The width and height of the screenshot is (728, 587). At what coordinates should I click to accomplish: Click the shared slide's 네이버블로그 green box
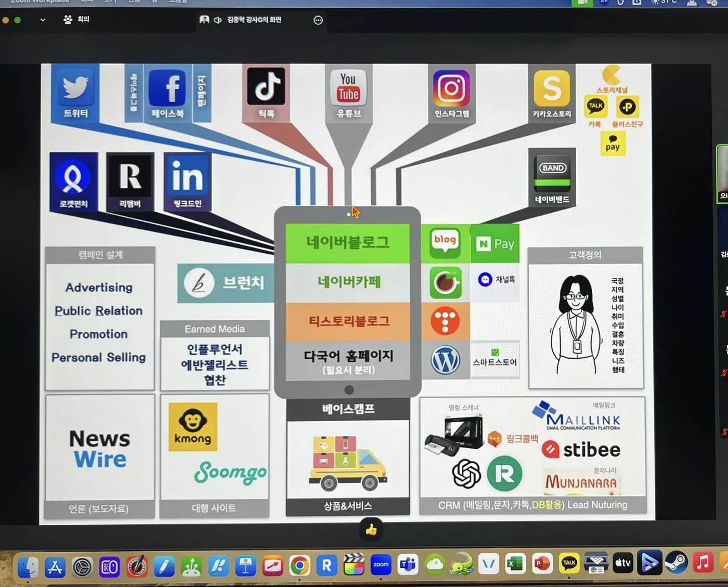tap(348, 243)
